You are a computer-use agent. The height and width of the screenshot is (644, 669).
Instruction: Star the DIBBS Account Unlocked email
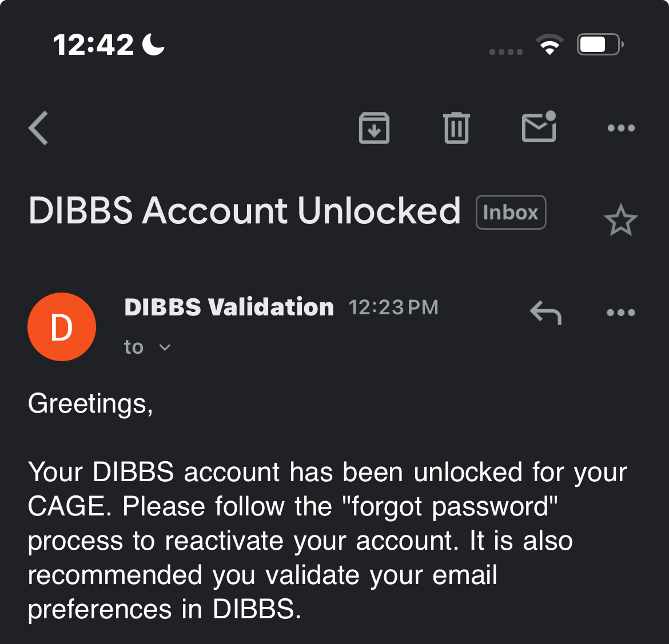pos(622,219)
